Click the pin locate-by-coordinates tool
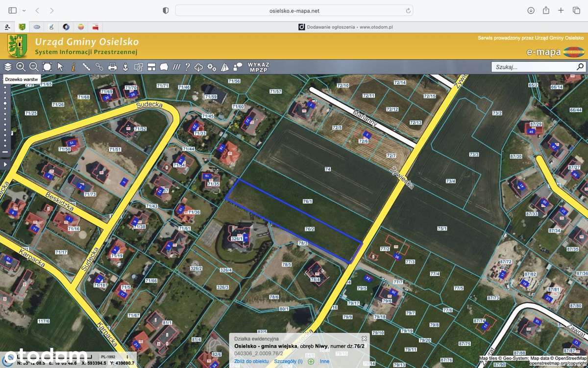Screen dimensions: 588x368 click(125, 67)
